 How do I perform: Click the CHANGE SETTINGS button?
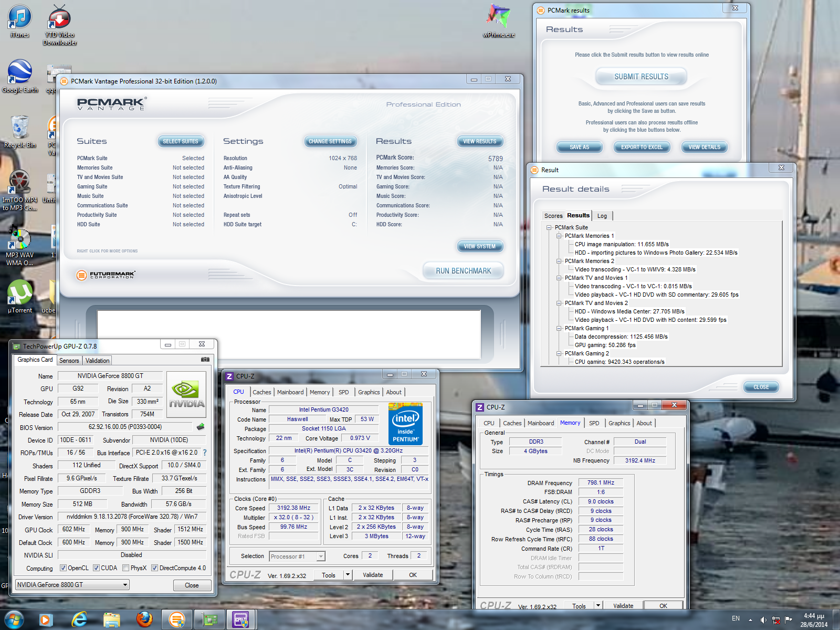coord(330,141)
